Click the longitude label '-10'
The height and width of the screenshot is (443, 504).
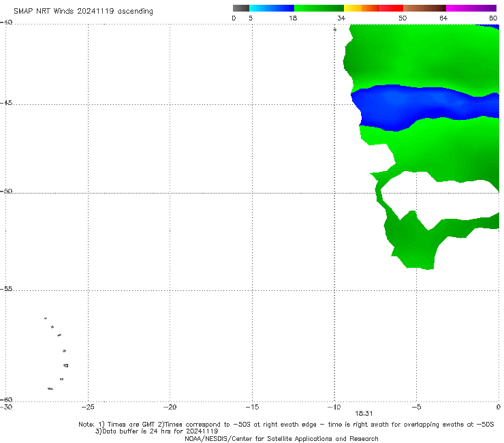[334, 407]
